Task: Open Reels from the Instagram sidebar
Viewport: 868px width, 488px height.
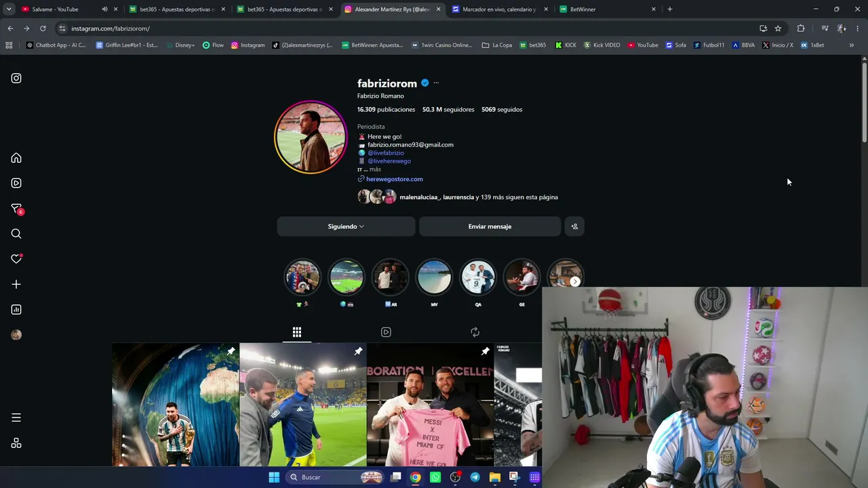Action: 16,183
